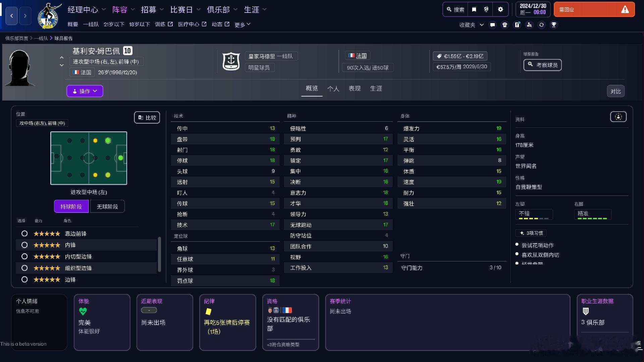Click the 对比 compare button
The width and height of the screenshot is (644, 362).
(x=615, y=91)
